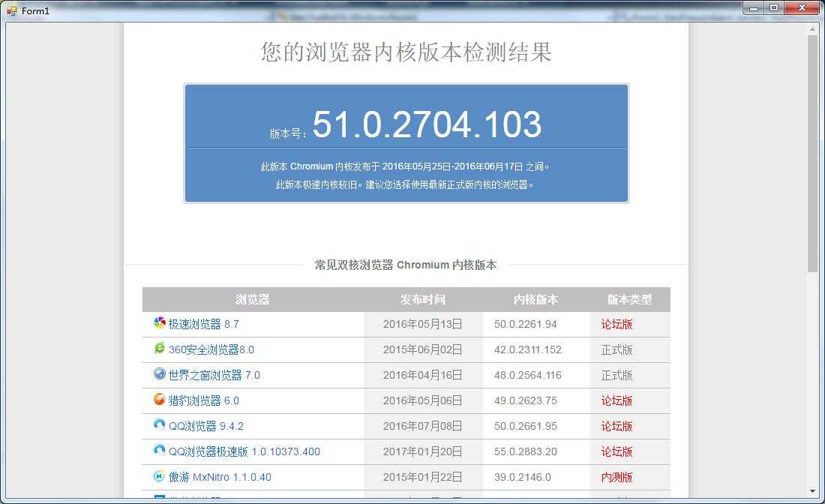The image size is (825, 504).
Task: Maximize the Form1 window
Action: (x=774, y=7)
